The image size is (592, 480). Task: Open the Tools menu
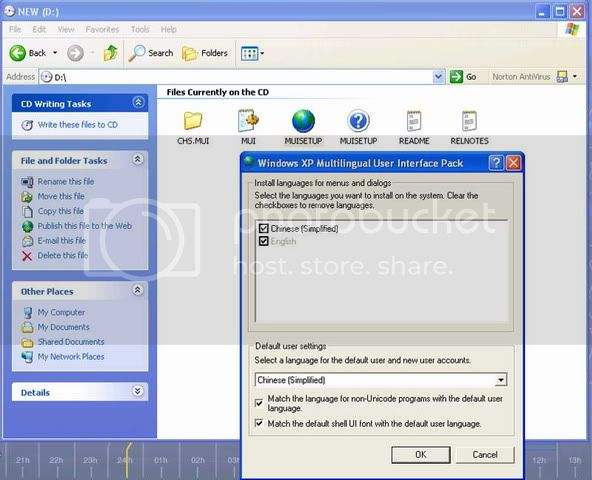point(140,29)
